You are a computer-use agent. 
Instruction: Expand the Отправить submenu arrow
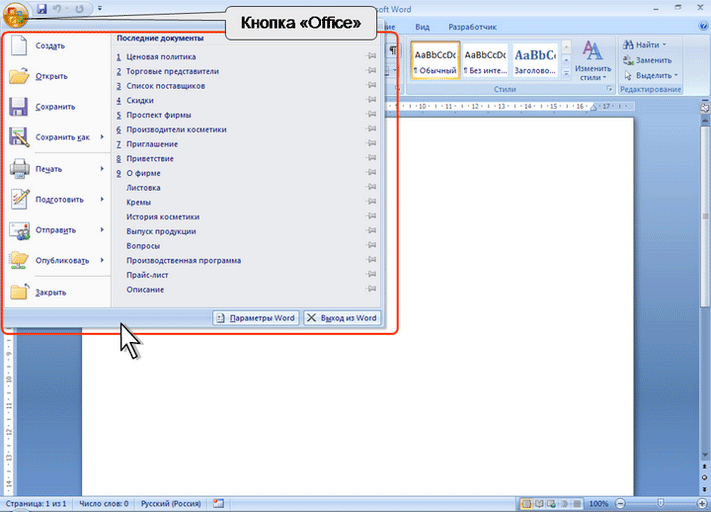click(102, 230)
